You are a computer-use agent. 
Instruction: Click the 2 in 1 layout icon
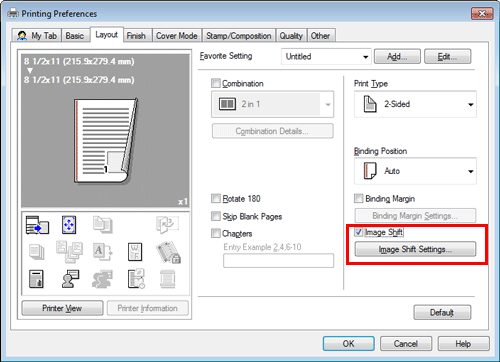point(227,104)
